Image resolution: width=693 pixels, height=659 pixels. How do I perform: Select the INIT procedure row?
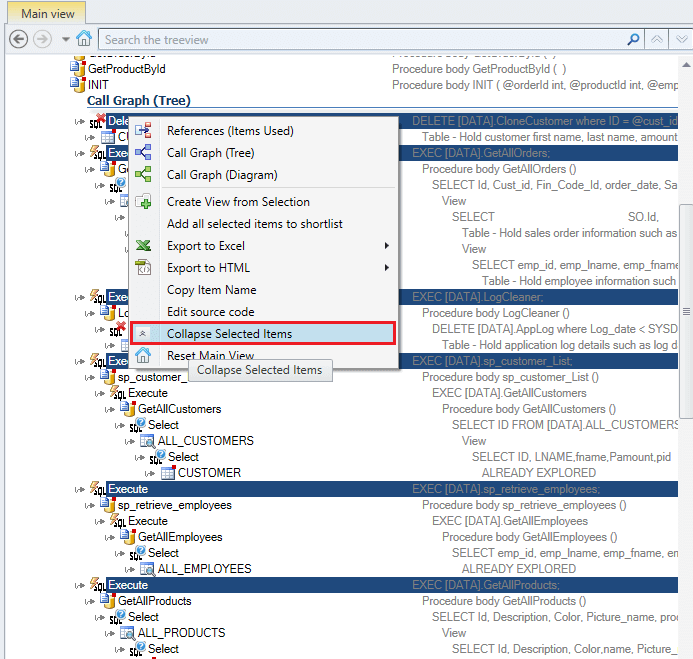click(98, 85)
